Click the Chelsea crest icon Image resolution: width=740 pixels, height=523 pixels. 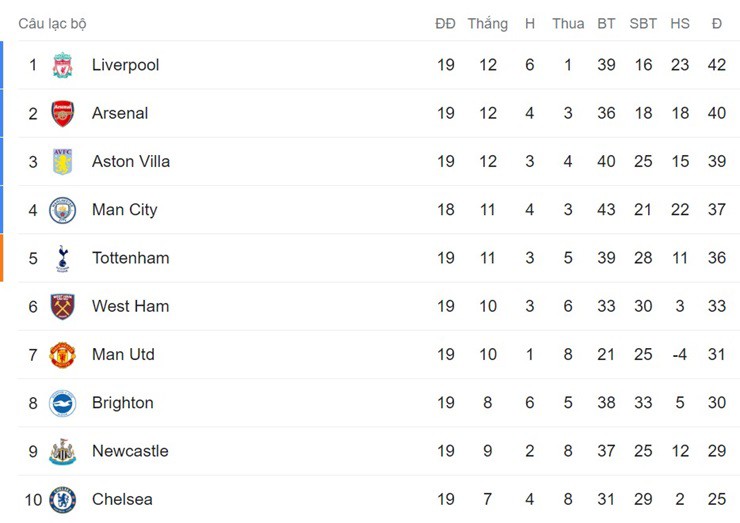click(x=63, y=499)
